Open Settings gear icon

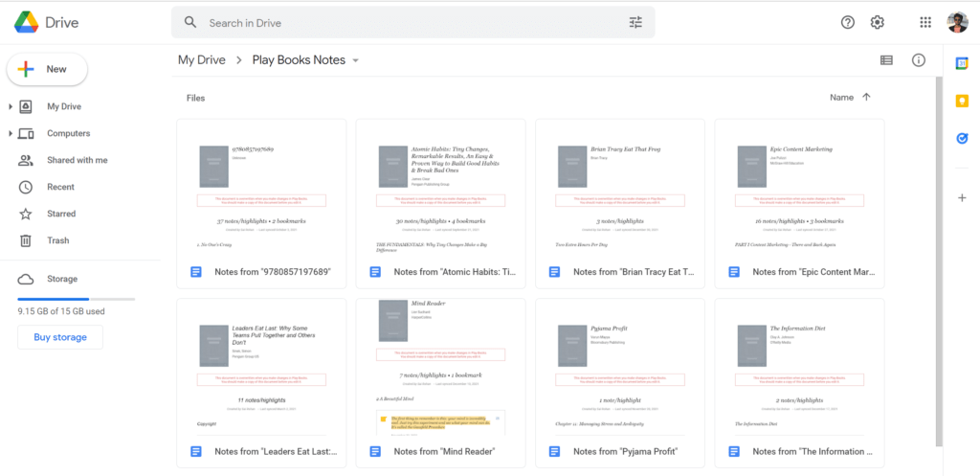tap(878, 23)
